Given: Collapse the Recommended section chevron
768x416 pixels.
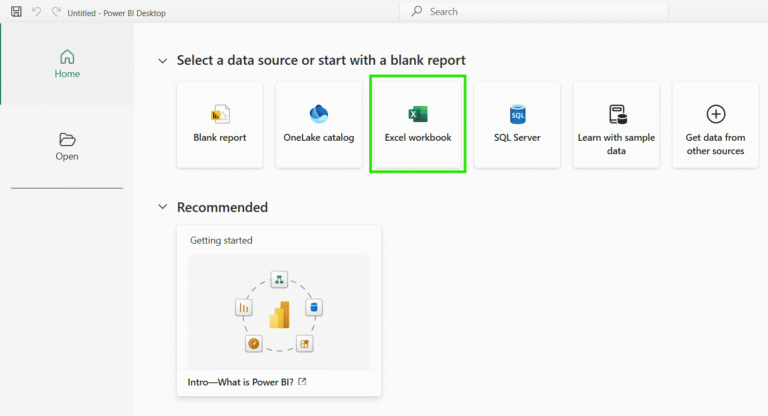Looking at the screenshot, I should click(162, 207).
